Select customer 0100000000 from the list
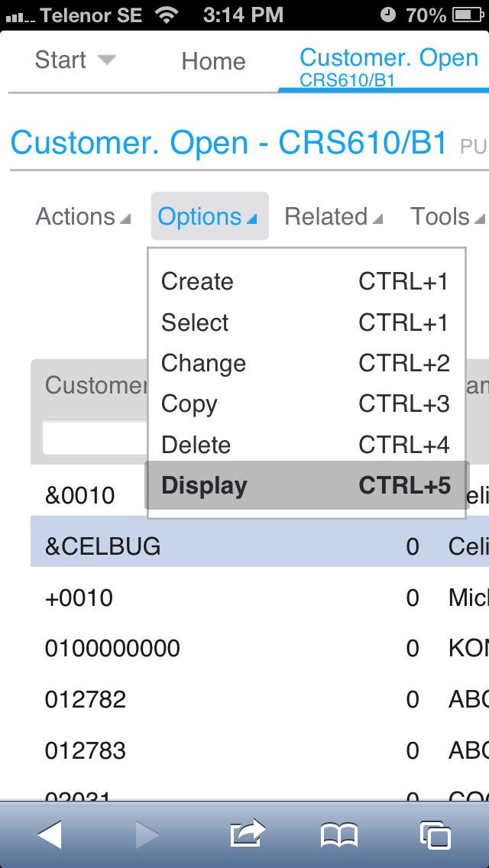This screenshot has width=489, height=868. coord(110,648)
